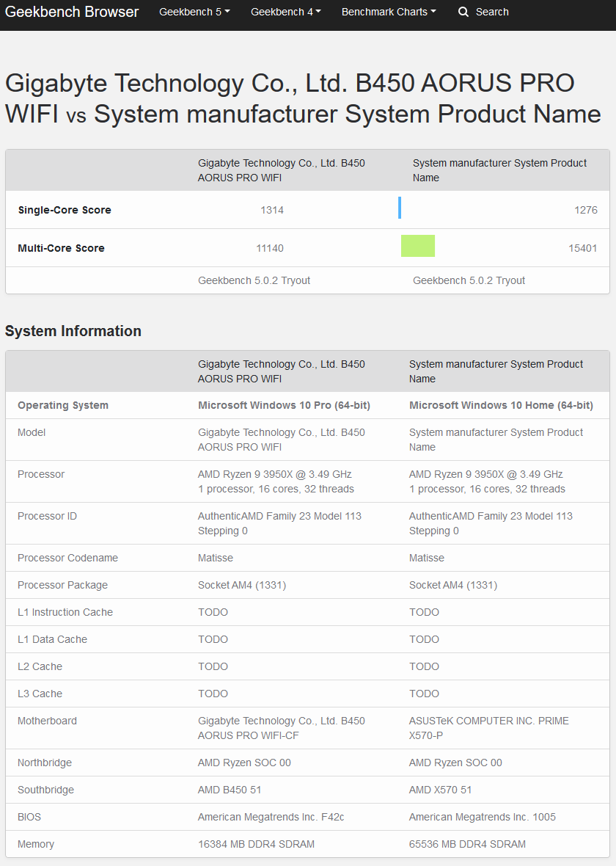This screenshot has height=866, width=616.
Task: Click the Processor Package row label
Action: click(63, 585)
